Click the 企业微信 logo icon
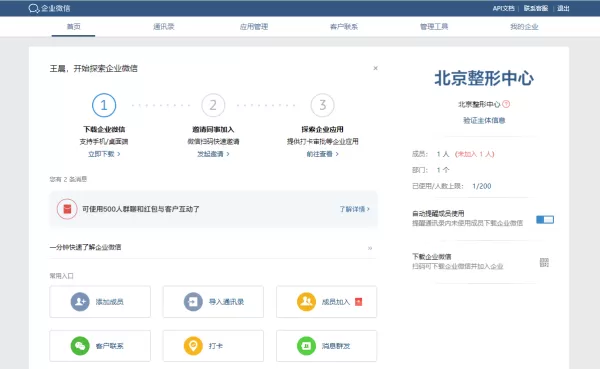The width and height of the screenshot is (600, 369). [34, 8]
